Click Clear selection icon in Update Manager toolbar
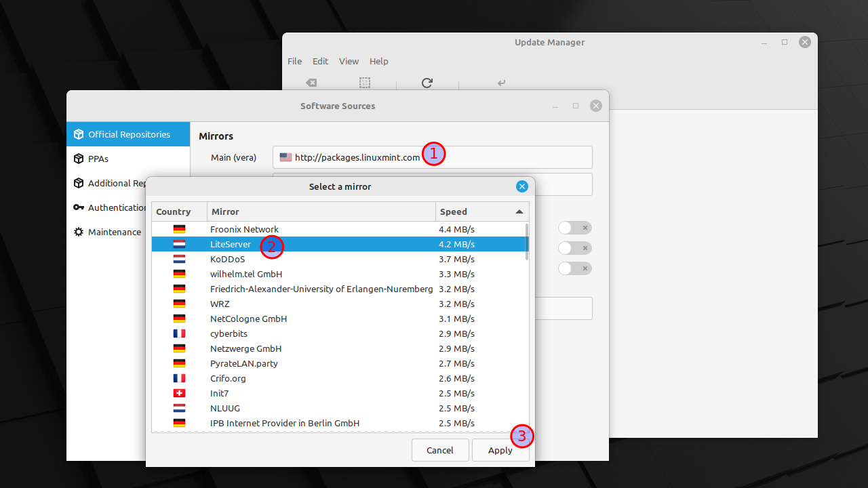868x488 pixels. coord(311,83)
